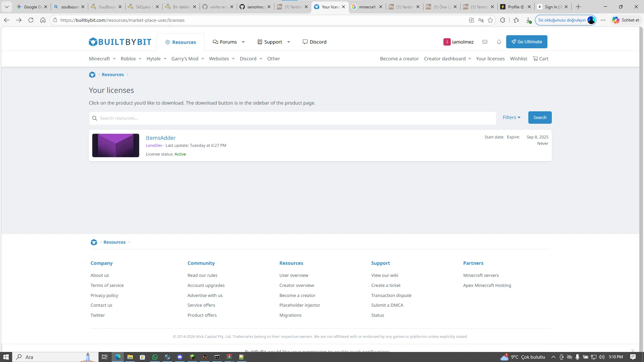Open the favorites collections icon

click(516, 20)
